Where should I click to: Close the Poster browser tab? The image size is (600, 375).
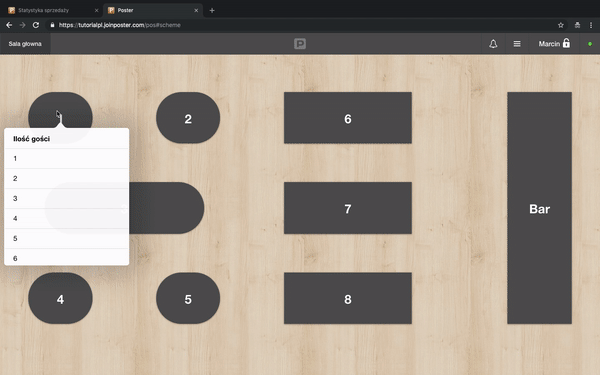[x=196, y=11]
